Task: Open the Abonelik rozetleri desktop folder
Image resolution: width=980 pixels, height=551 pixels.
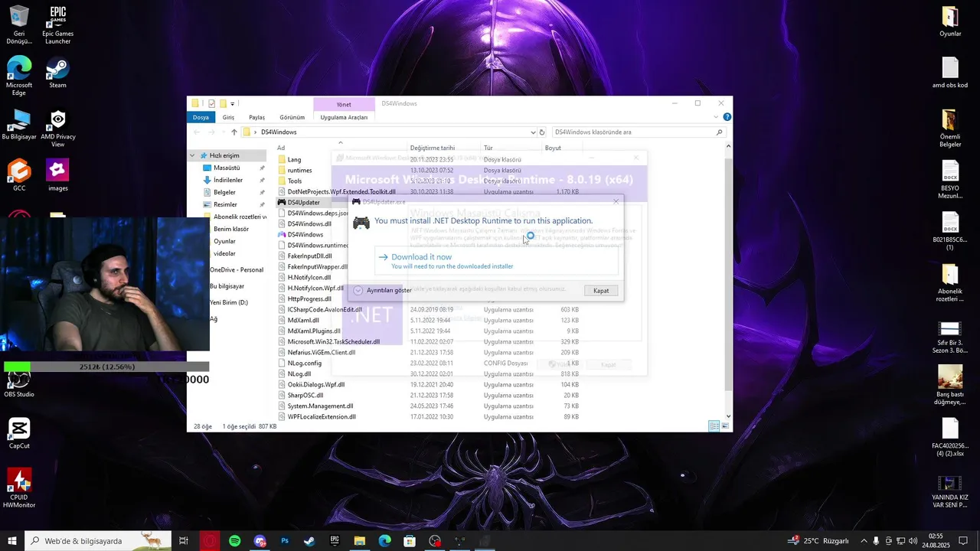Action: pyautogui.click(x=950, y=283)
